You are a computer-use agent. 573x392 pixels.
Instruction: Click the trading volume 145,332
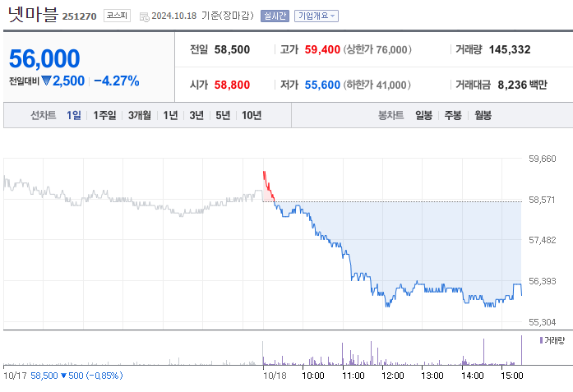[x=510, y=49]
